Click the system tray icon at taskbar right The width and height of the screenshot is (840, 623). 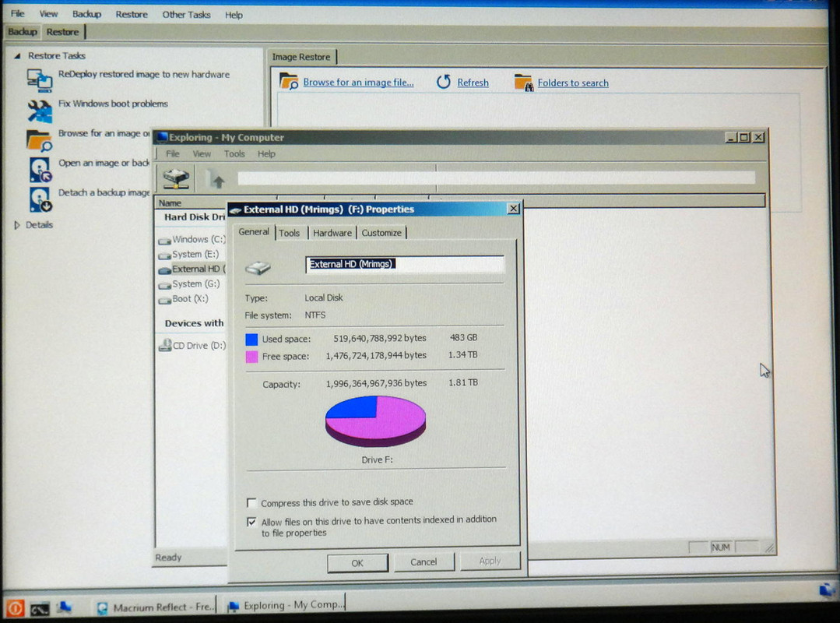[x=828, y=590]
